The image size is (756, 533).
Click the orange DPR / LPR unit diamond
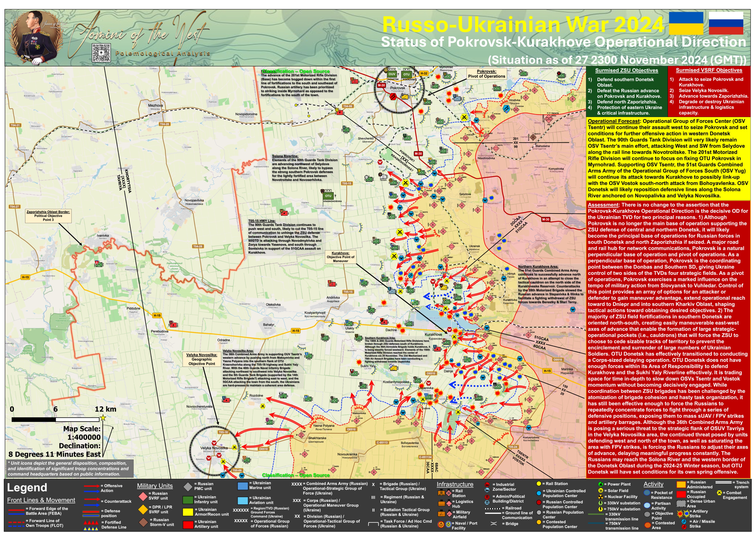tap(143, 509)
